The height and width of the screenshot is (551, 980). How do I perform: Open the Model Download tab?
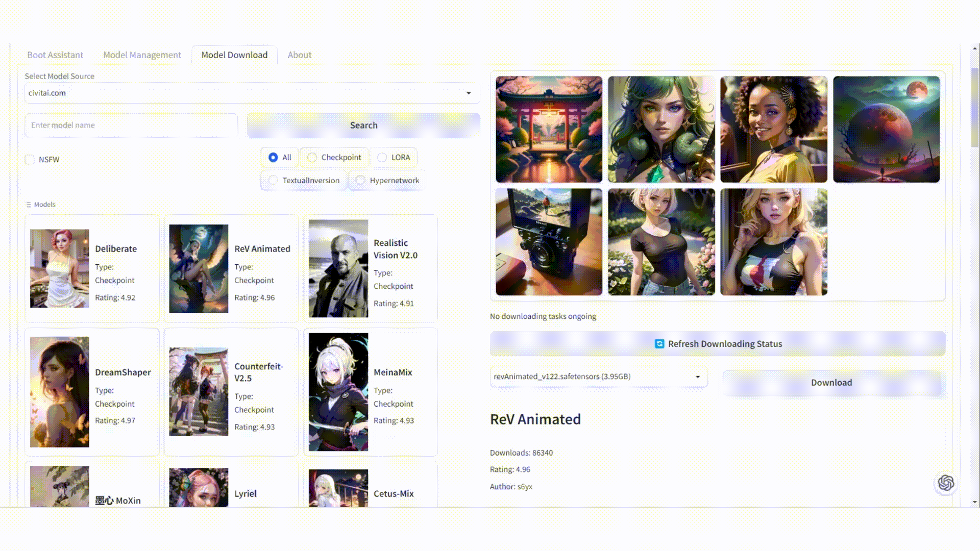(x=234, y=55)
